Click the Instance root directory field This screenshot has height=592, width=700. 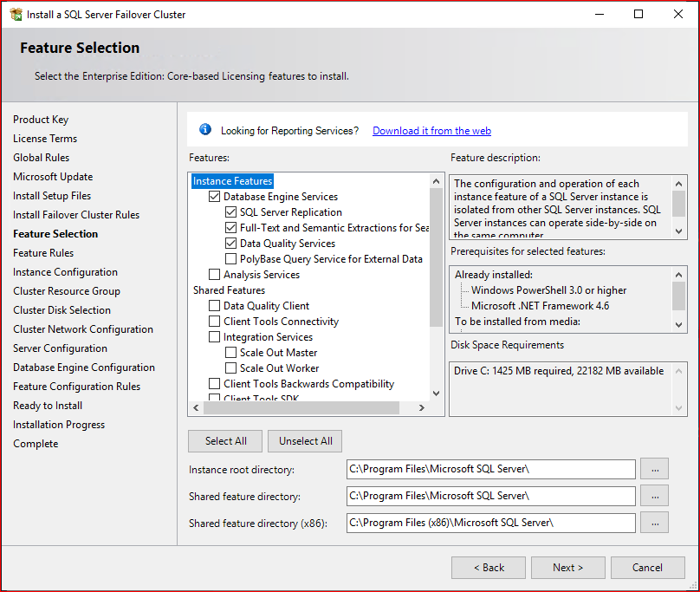[490, 469]
